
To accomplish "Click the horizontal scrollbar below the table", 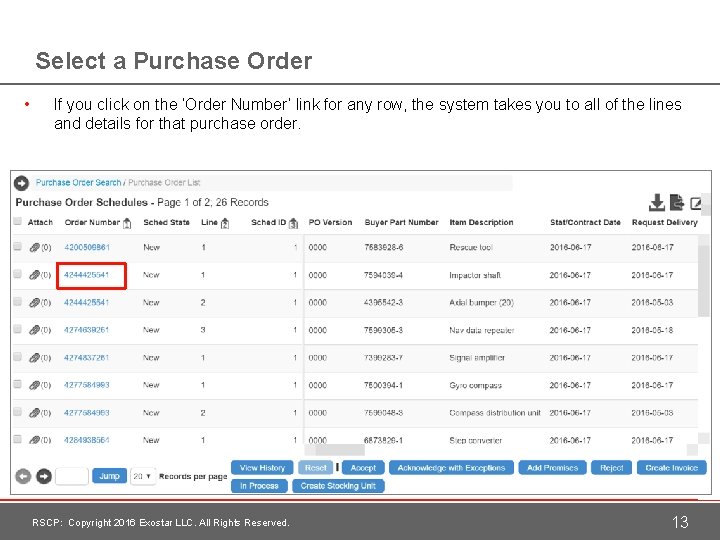I will click(x=340, y=450).
